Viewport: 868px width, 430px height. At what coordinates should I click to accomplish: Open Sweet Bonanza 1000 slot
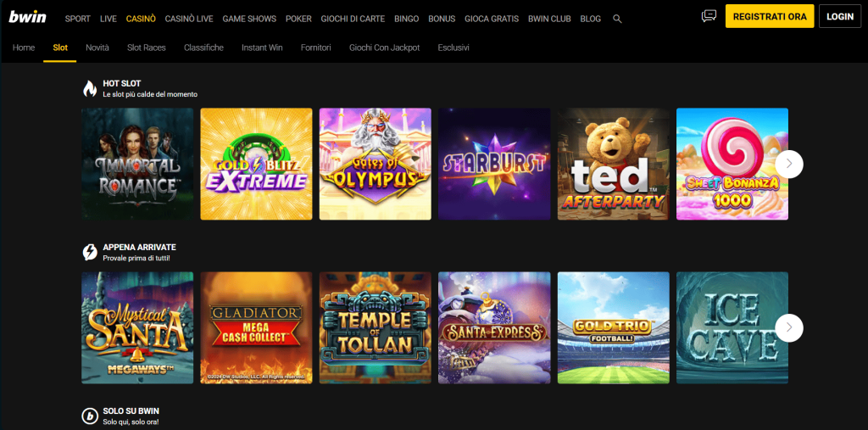(x=732, y=164)
